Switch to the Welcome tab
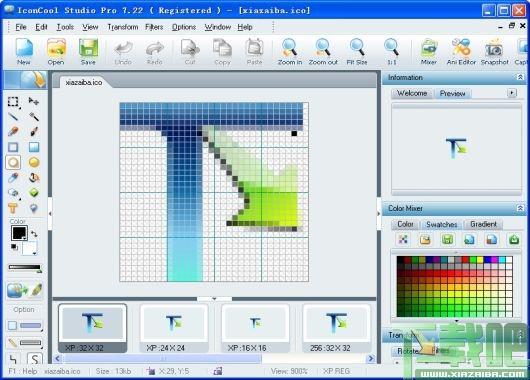The width and height of the screenshot is (530, 380). [412, 93]
